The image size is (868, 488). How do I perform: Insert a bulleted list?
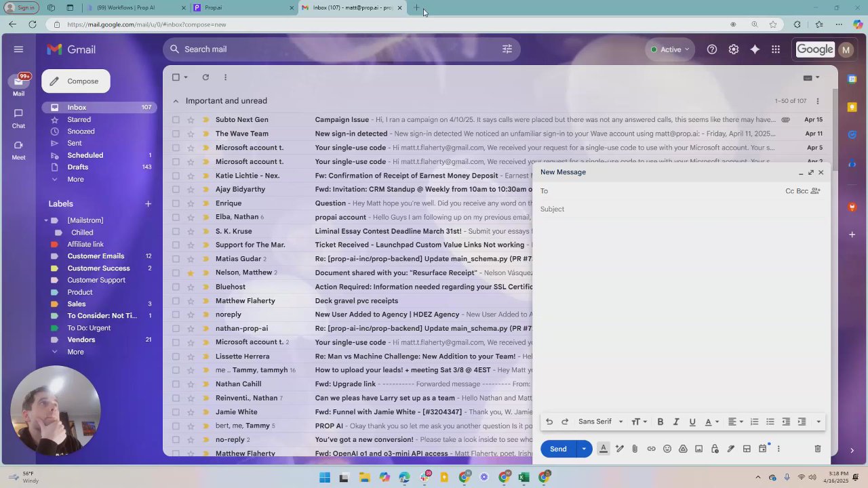pos(770,422)
